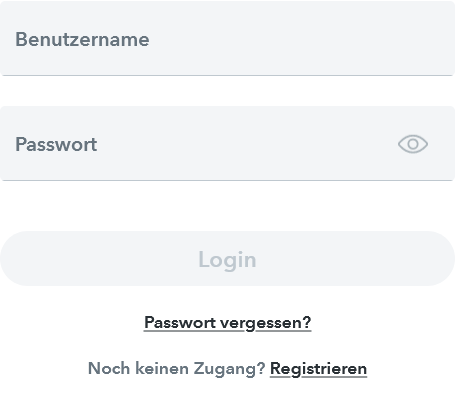Image resolution: width=455 pixels, height=396 pixels.
Task: Select the Passwort input field
Action: 227,144
